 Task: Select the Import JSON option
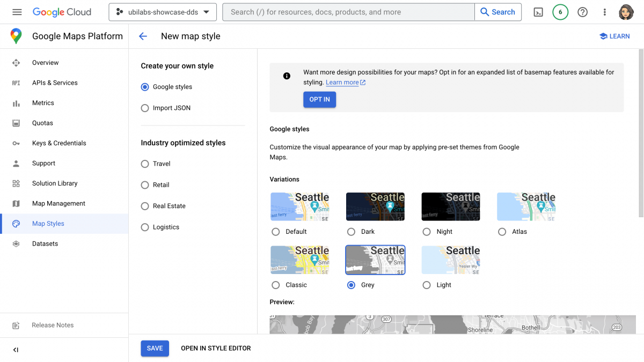144,108
